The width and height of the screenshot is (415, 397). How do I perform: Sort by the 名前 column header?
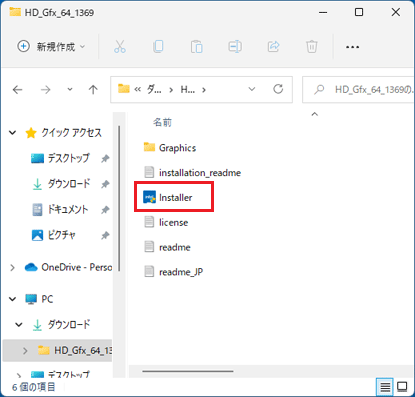pyautogui.click(x=162, y=123)
